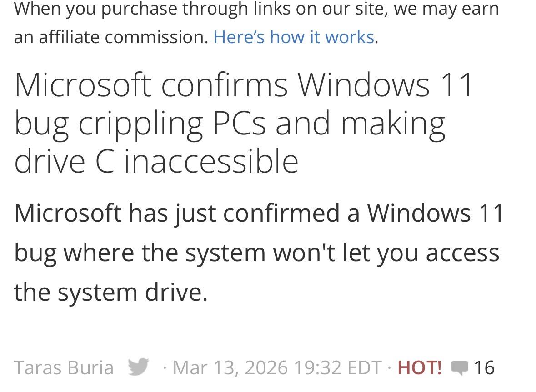Click "Microsoft has just confirmed" in the summary
The height and width of the screenshot is (392, 536).
[178, 213]
